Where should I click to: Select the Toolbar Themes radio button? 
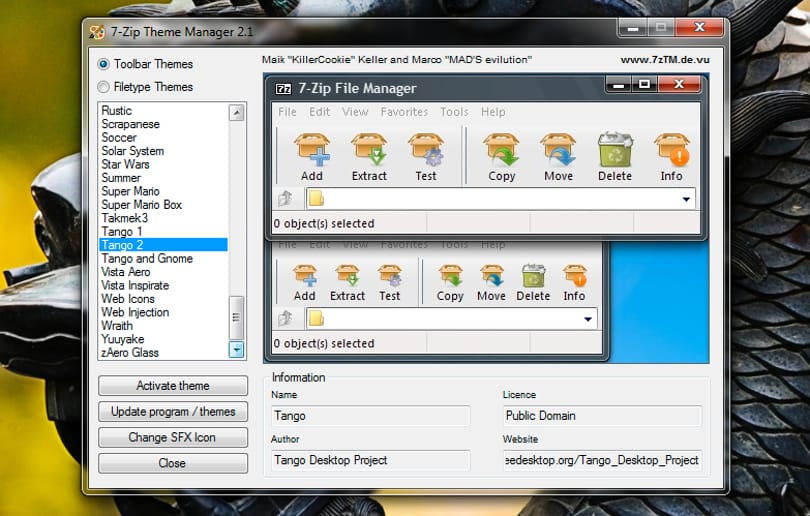[x=103, y=64]
